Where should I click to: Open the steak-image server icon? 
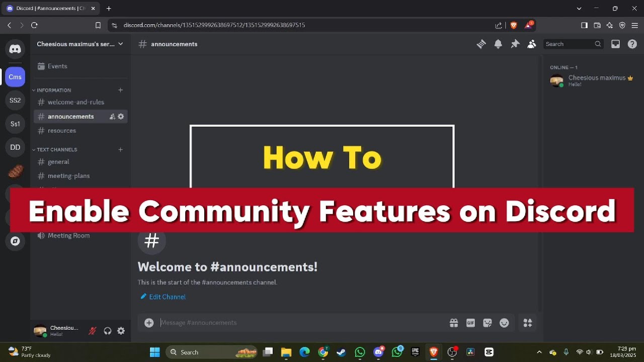[15, 171]
